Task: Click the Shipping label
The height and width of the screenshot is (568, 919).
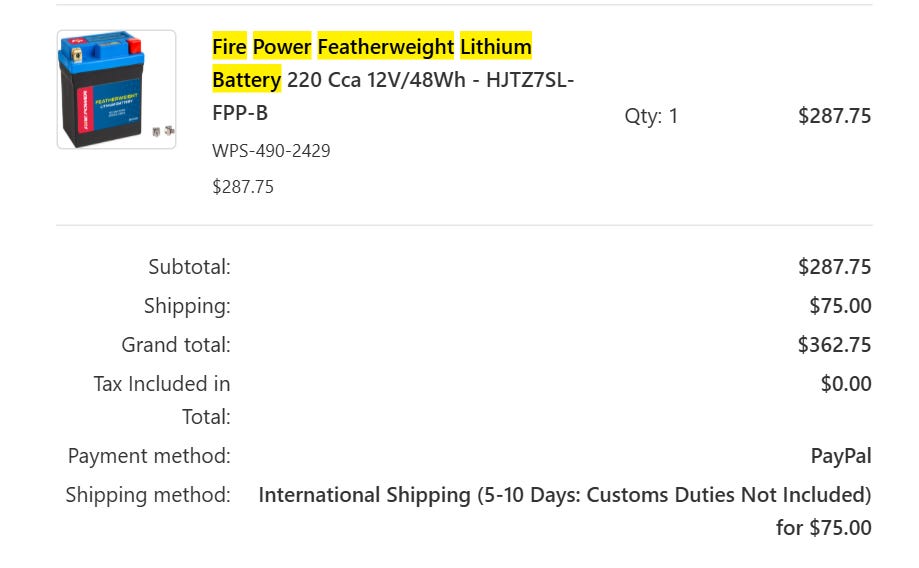Action: tap(187, 306)
